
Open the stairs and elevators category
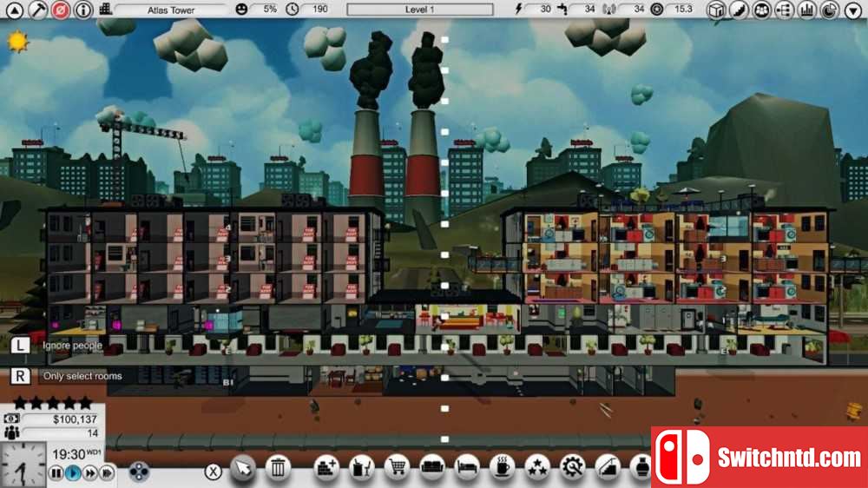(608, 469)
